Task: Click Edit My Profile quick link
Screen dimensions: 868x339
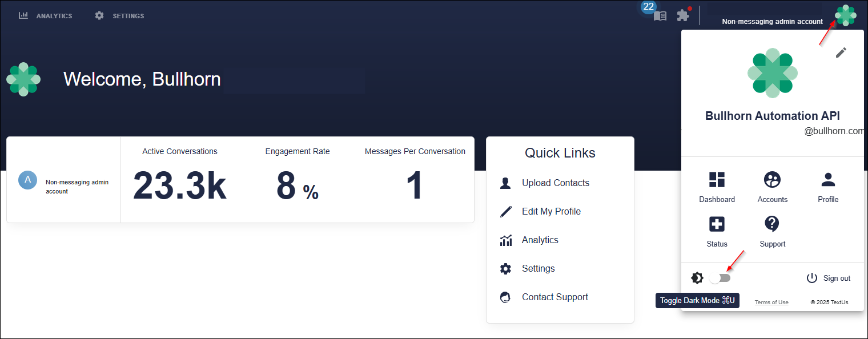Action: (551, 212)
